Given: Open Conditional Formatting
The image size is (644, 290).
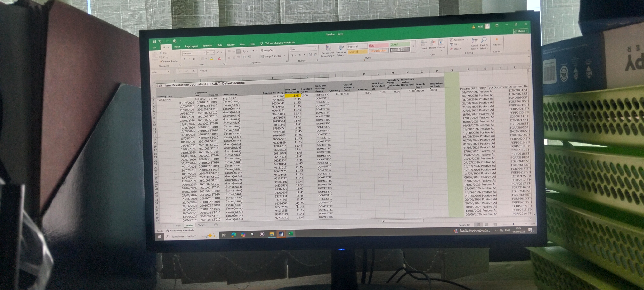Looking at the screenshot, I should tap(327, 51).
